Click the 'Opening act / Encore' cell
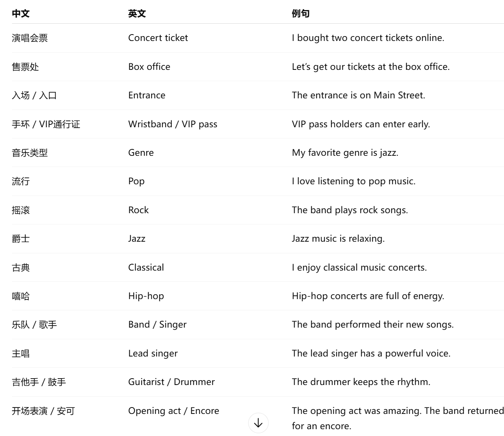This screenshot has height=436, width=504. 174,411
